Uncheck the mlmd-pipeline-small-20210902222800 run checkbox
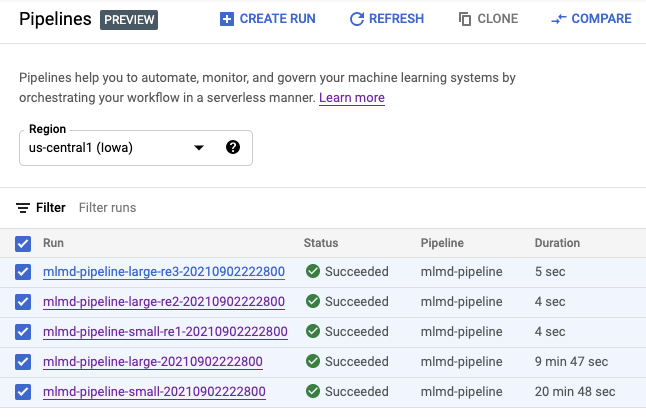 coord(23,392)
